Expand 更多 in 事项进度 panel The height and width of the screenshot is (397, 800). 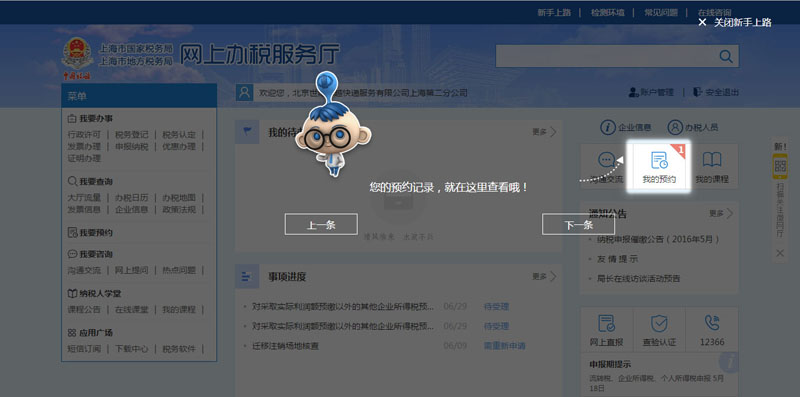click(x=544, y=277)
